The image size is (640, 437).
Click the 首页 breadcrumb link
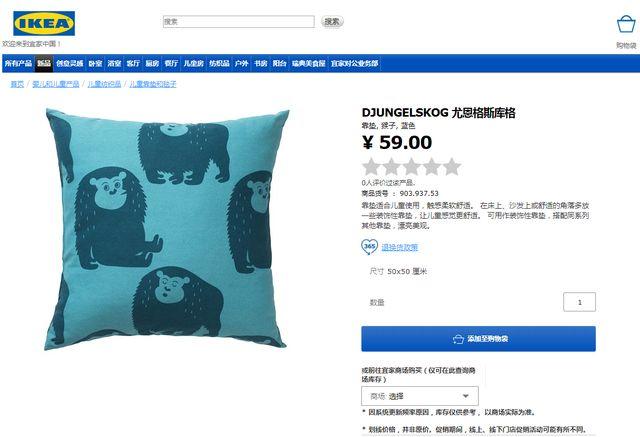click(17, 84)
